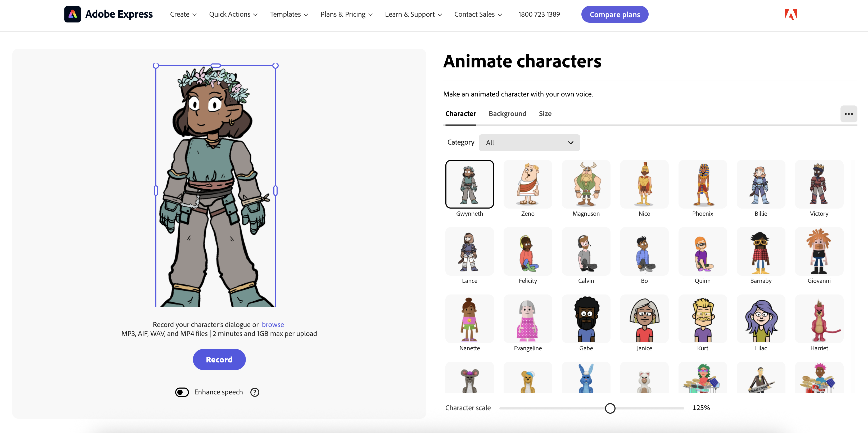Select the Magnuson viking character
This screenshot has height=433, width=868.
tap(586, 184)
